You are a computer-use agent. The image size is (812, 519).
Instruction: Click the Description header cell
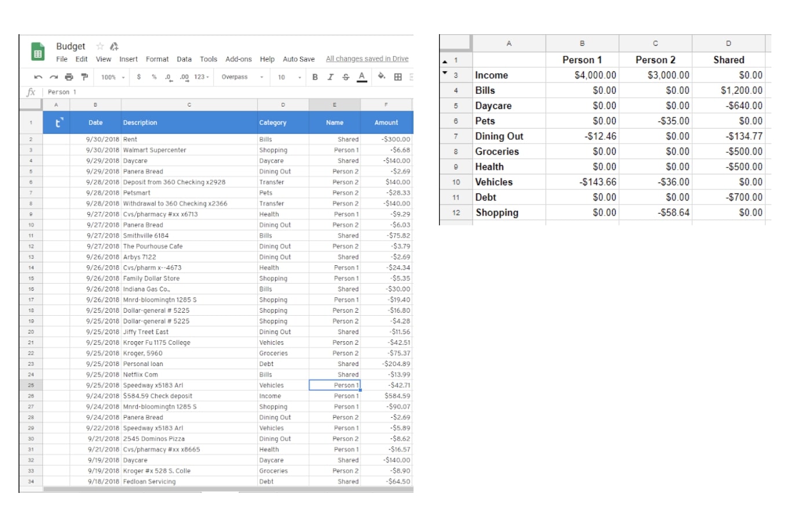click(x=189, y=123)
